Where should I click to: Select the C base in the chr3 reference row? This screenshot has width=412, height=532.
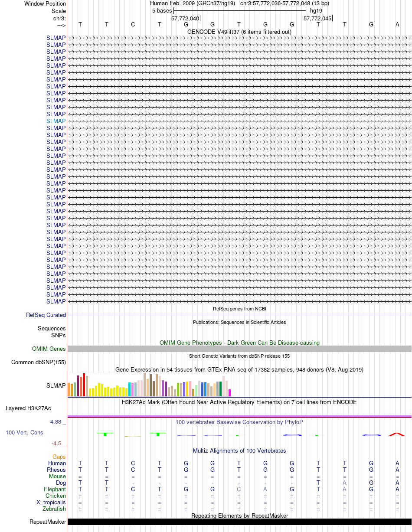click(x=133, y=25)
